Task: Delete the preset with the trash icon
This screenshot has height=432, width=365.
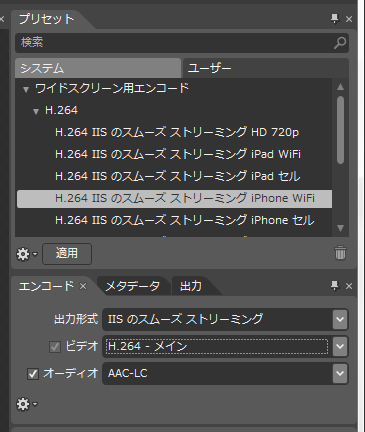Action: point(340,253)
